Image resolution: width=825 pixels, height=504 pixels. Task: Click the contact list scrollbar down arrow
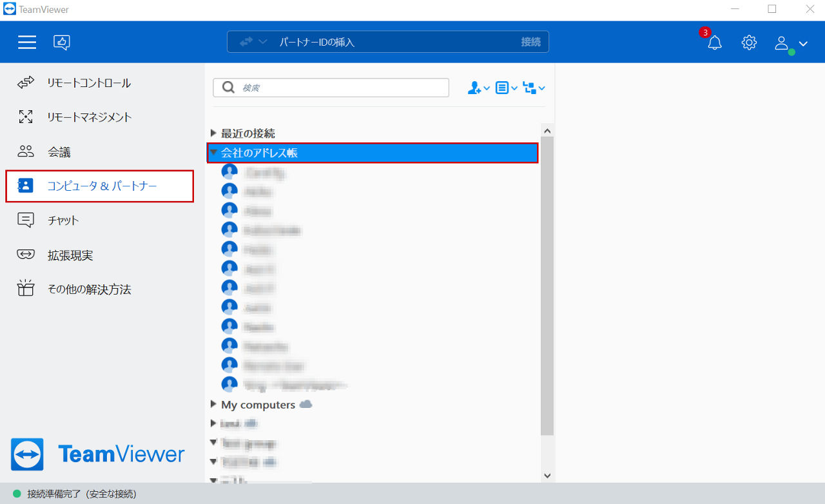coord(547,476)
